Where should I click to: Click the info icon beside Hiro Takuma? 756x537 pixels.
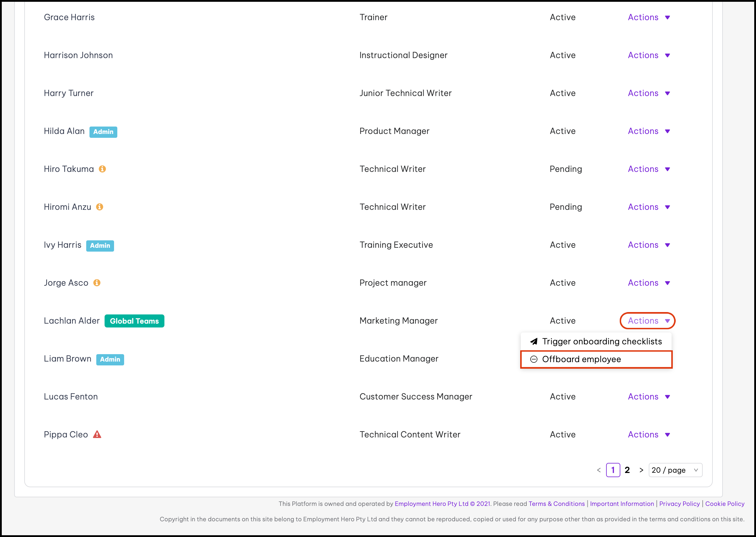click(x=102, y=169)
